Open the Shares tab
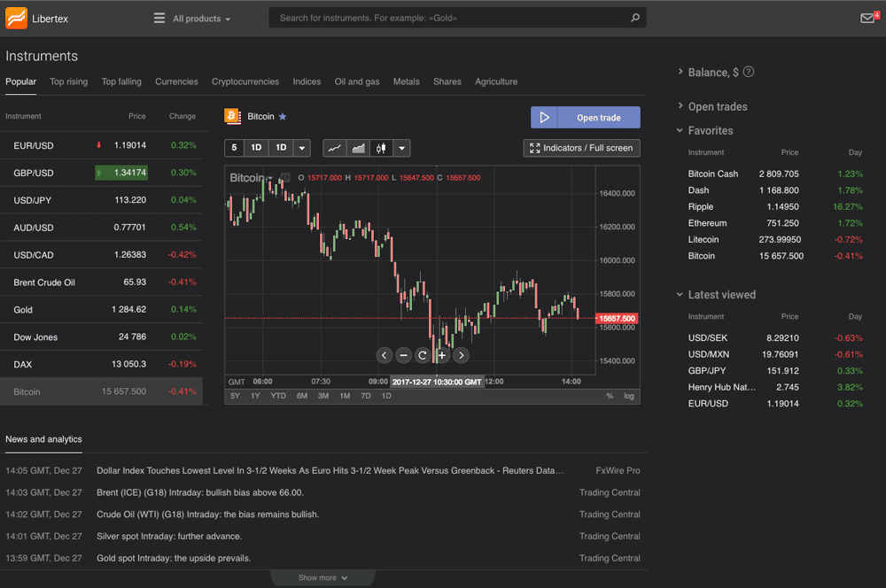 pyautogui.click(x=447, y=81)
